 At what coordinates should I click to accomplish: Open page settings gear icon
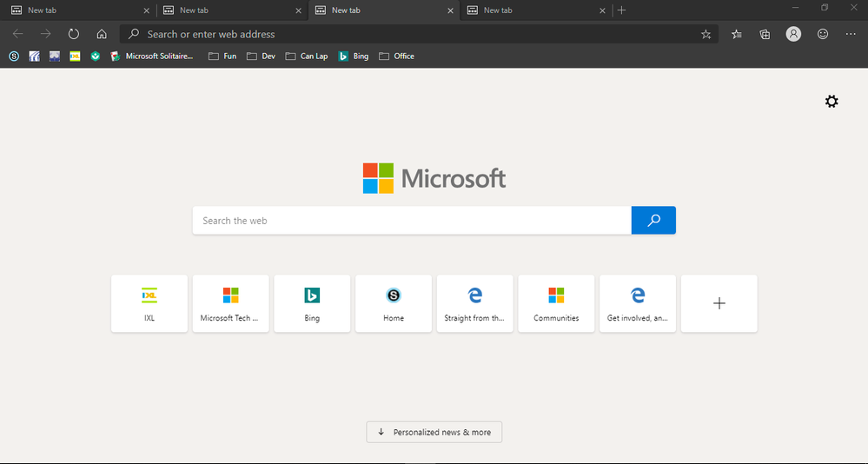pyautogui.click(x=832, y=102)
